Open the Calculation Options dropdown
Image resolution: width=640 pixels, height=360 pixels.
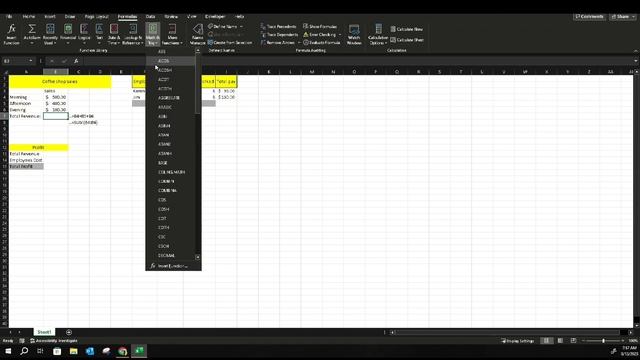pos(378,34)
